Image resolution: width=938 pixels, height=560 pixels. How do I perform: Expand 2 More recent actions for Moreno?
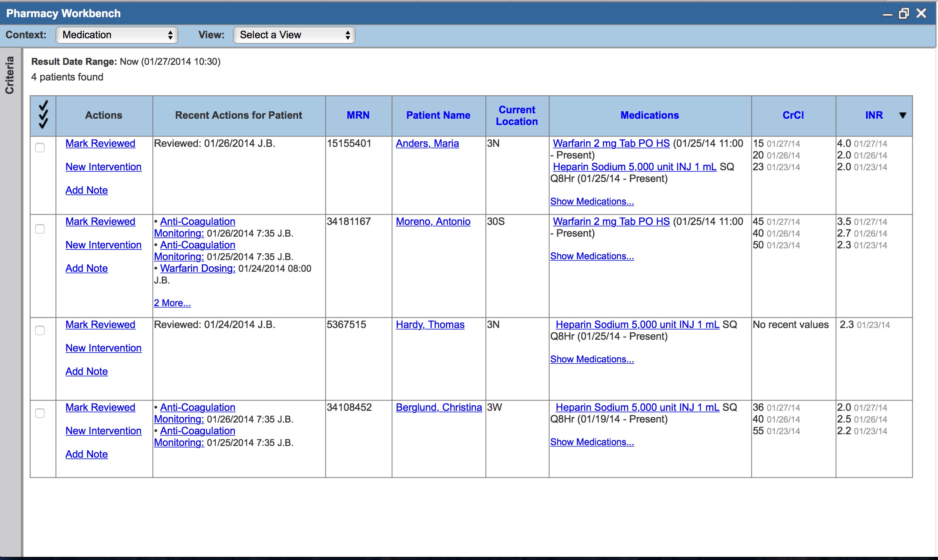pos(172,303)
